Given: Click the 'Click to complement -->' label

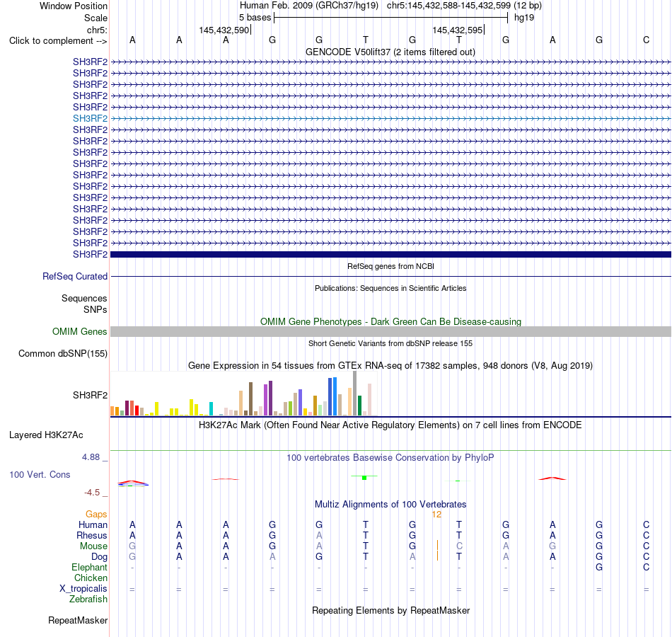Looking at the screenshot, I should 58,41.
